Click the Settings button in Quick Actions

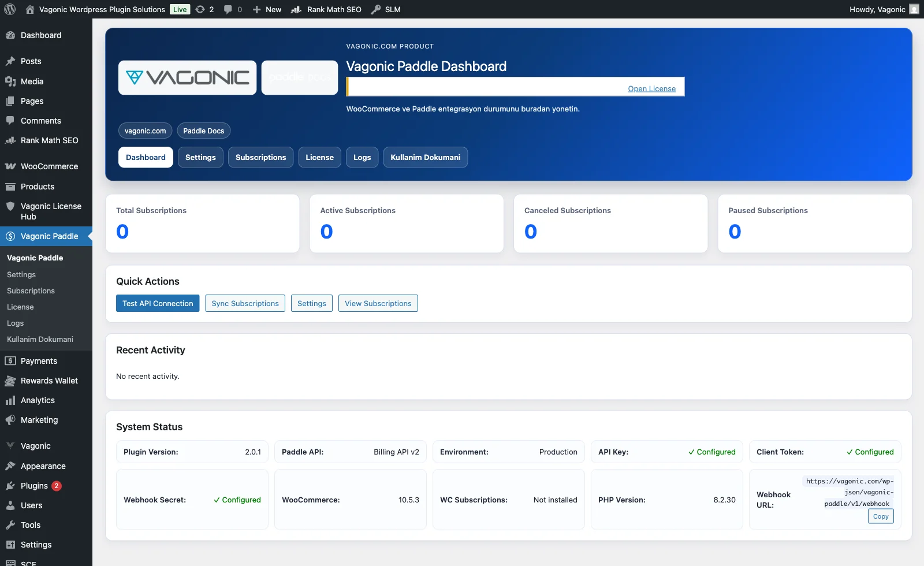[312, 303]
